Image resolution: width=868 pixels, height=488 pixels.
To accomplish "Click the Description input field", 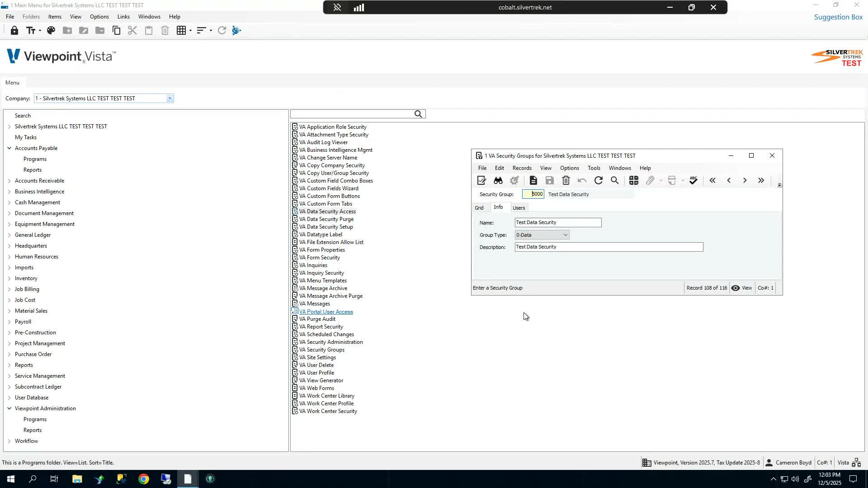I will 609,247.
